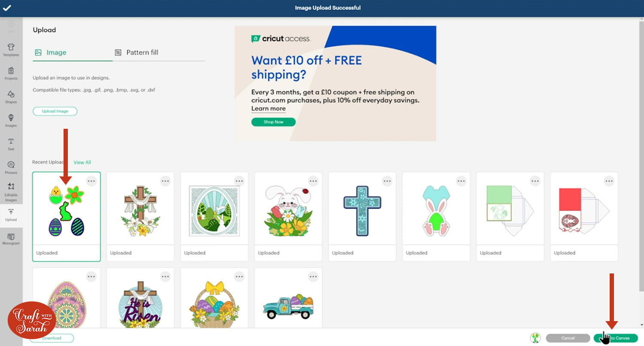Switch to the Pattern fill tab

pos(137,52)
